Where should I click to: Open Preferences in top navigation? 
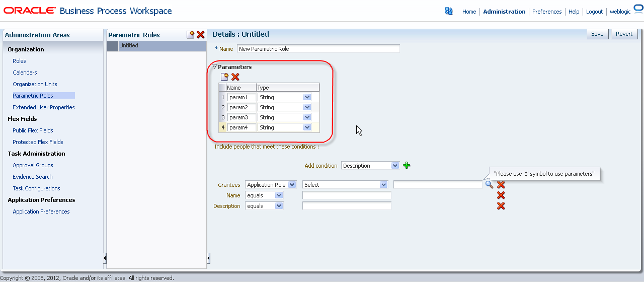point(547,12)
